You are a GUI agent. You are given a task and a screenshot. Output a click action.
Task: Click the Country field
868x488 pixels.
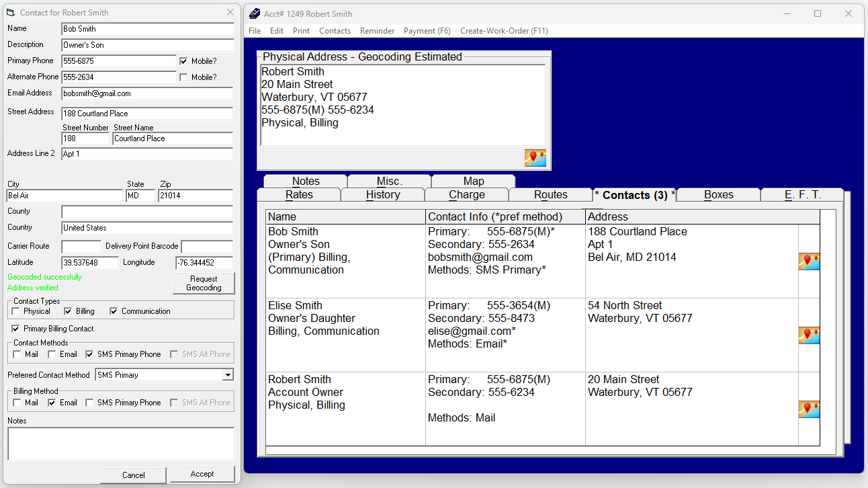[x=147, y=228]
